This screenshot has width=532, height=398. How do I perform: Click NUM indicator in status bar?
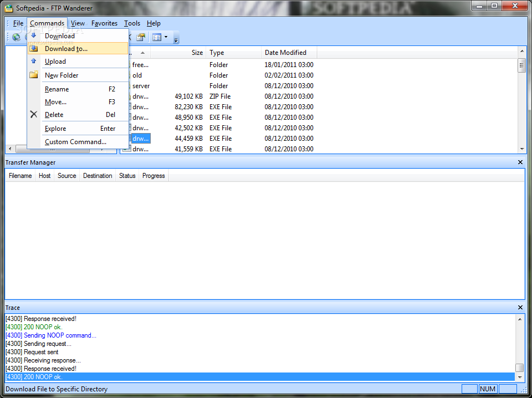(x=488, y=389)
